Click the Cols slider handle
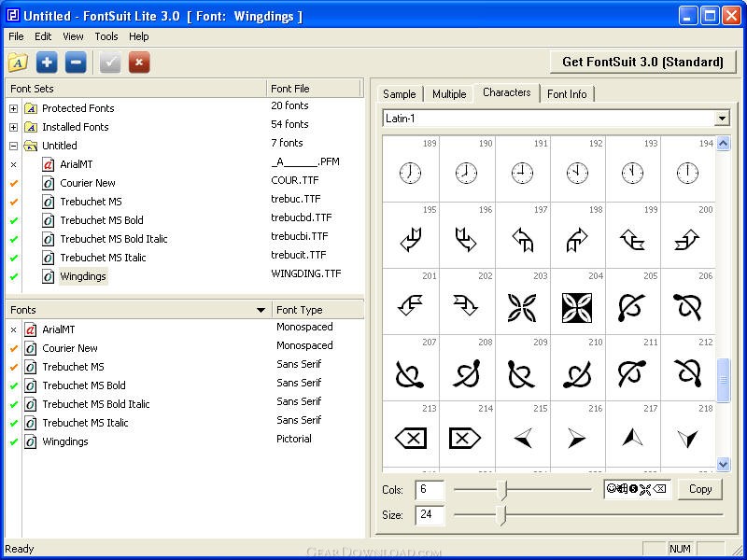The height and width of the screenshot is (560, 747). click(502, 489)
